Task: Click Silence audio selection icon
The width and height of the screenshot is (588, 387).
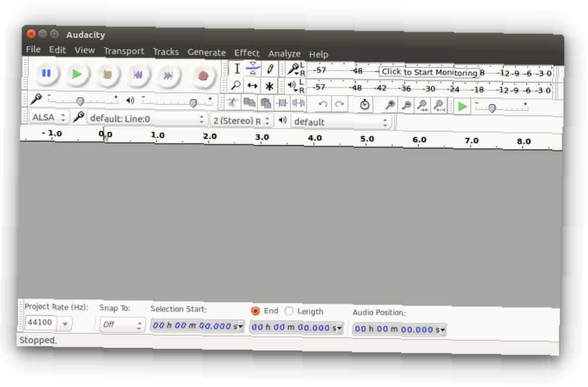Action: point(299,103)
